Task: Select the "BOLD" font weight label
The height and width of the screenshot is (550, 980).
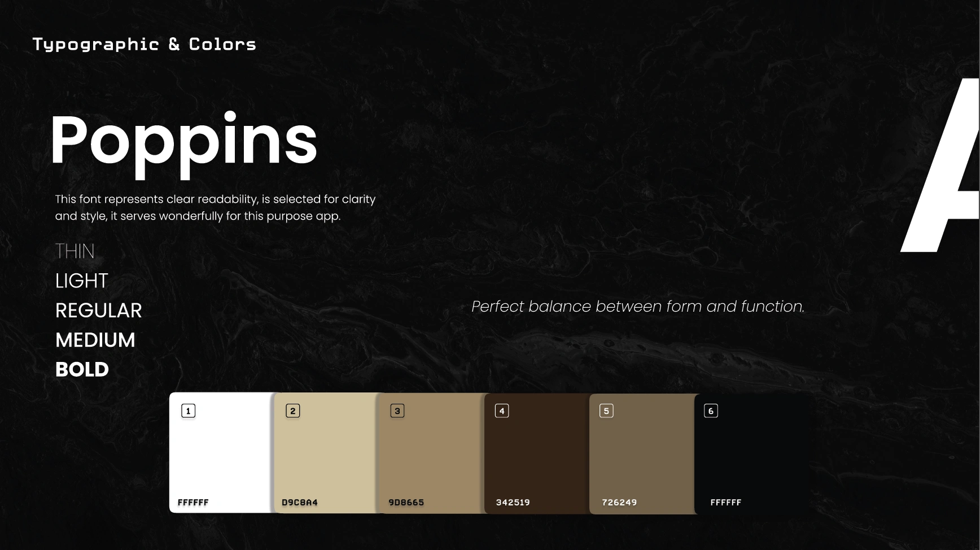Action: (82, 369)
